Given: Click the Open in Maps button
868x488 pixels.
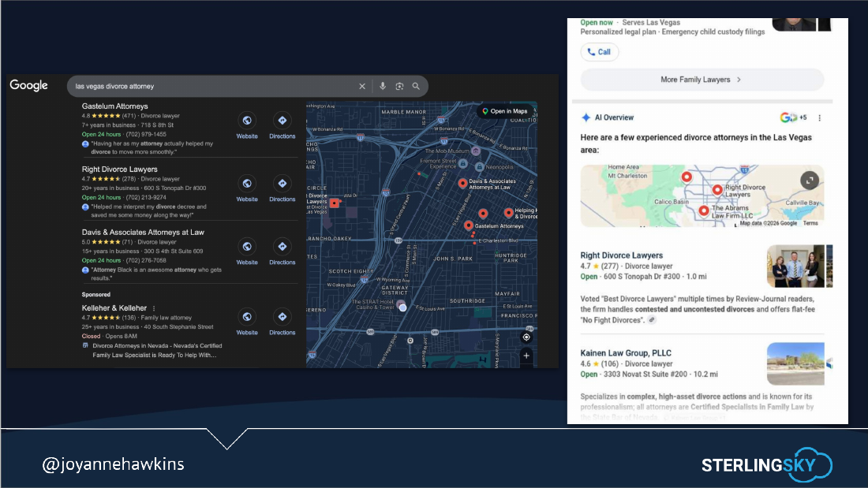Looking at the screenshot, I should (x=505, y=111).
